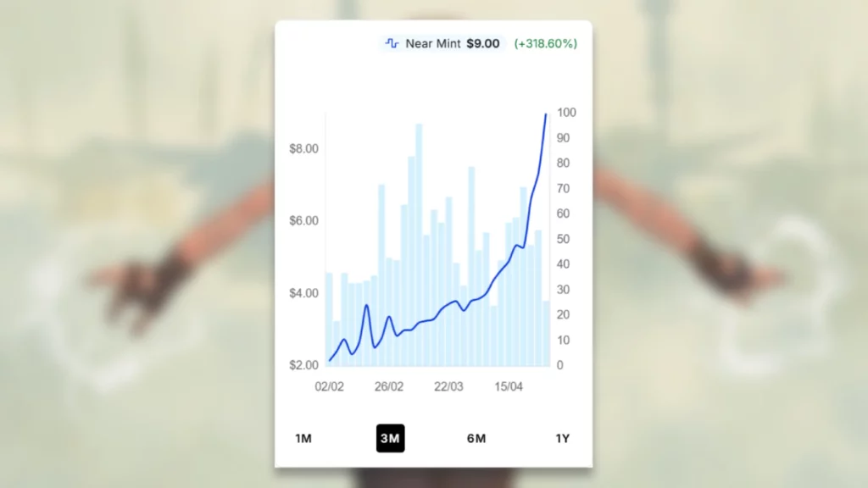Click the 15/04 date marker

pyautogui.click(x=509, y=386)
